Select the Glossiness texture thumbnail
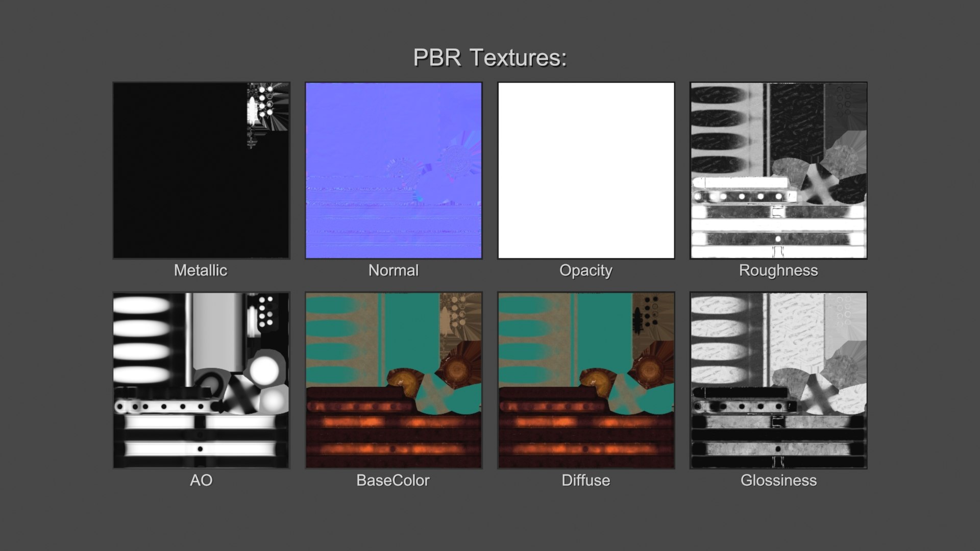The image size is (980, 551). click(x=778, y=380)
